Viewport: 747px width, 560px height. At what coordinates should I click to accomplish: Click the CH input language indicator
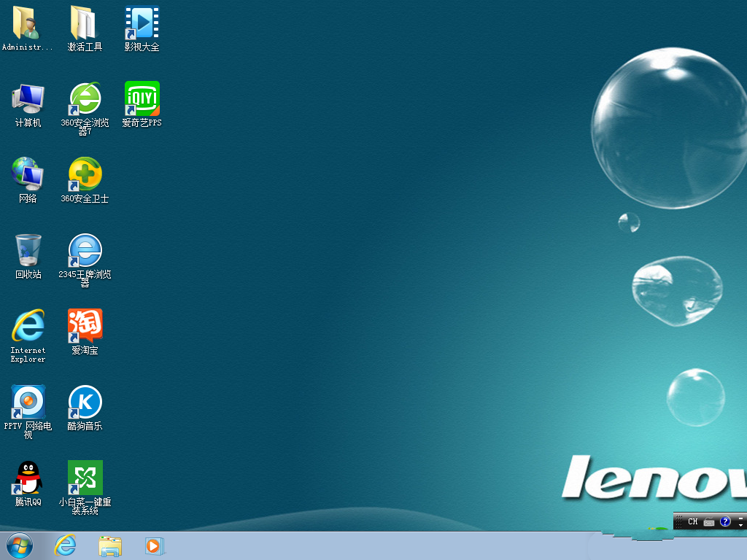tap(692, 522)
